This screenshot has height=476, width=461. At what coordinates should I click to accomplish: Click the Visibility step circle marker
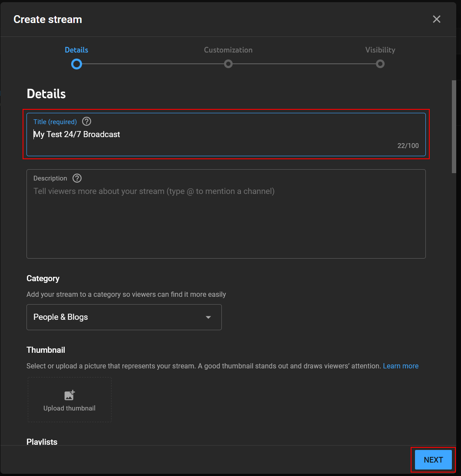point(380,64)
